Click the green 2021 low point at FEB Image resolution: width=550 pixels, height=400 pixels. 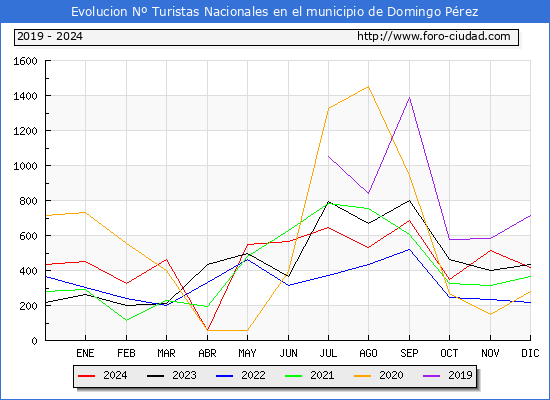(x=126, y=320)
